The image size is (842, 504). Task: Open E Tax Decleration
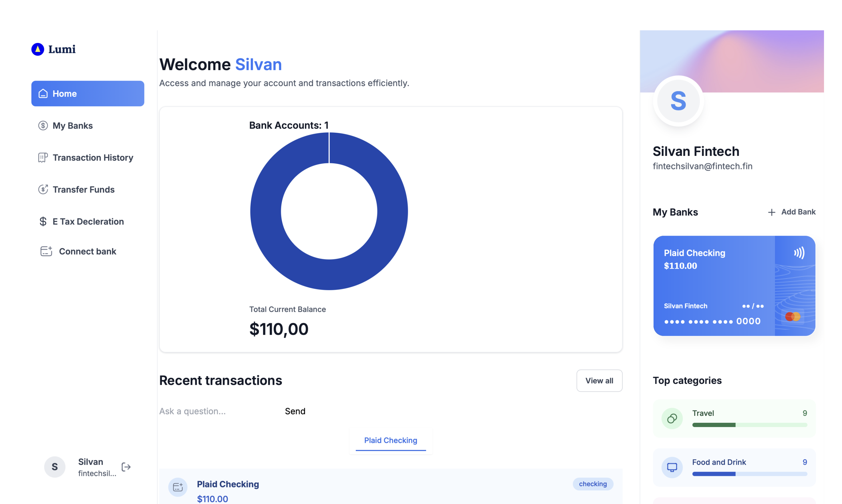pyautogui.click(x=88, y=221)
